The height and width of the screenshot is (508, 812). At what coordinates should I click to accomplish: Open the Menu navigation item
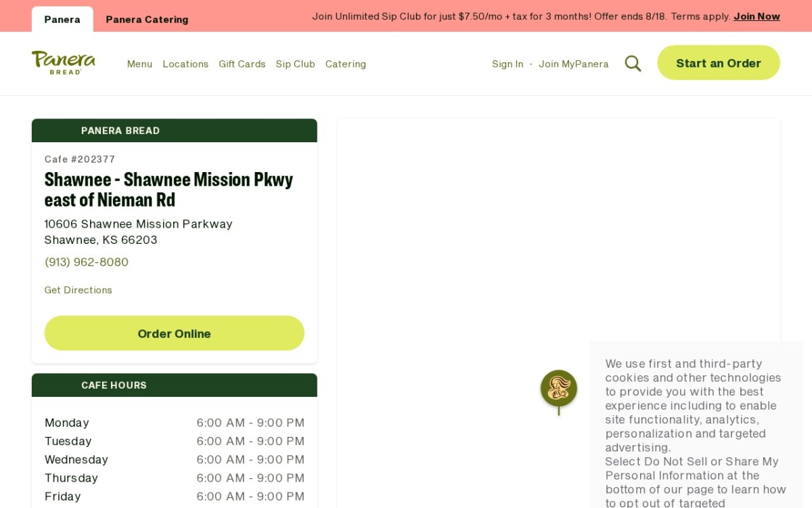139,64
